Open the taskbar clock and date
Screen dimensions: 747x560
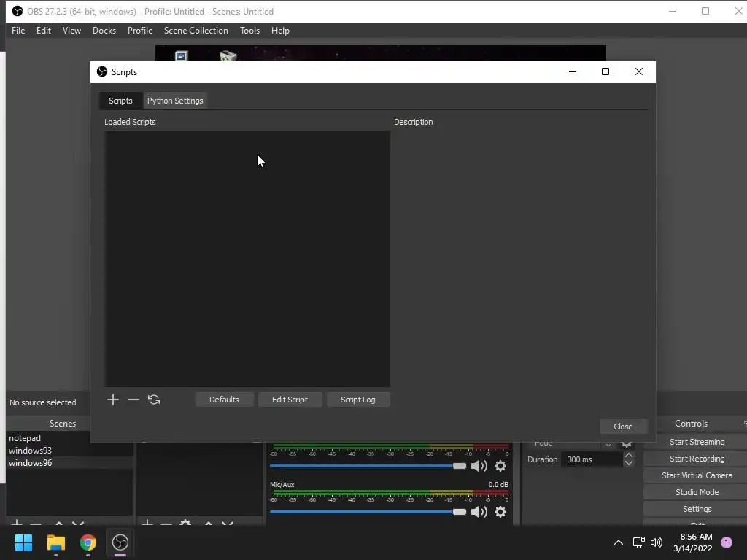[x=692, y=542]
